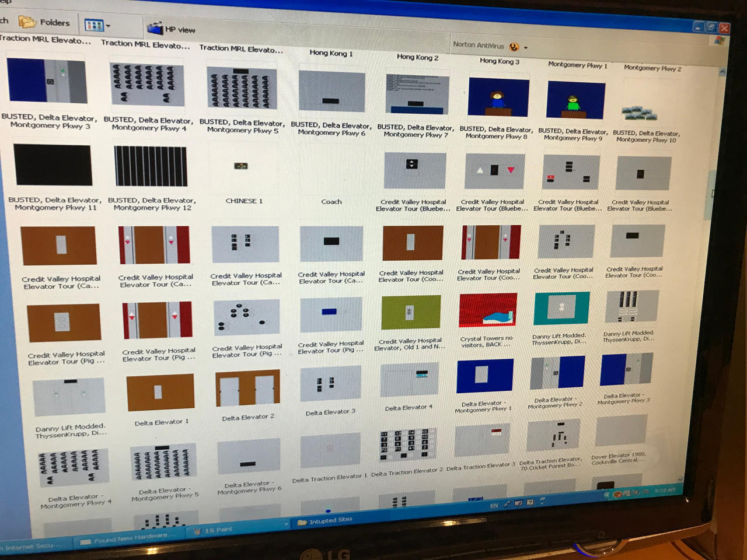Select the Delta Traction Elevator 2 thumbnail
This screenshot has height=560, width=747.
coord(408,446)
